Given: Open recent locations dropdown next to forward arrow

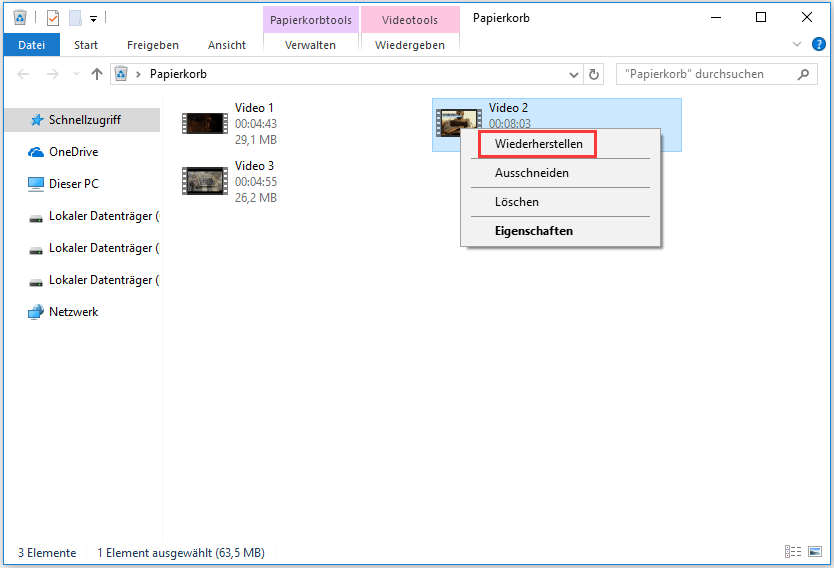Looking at the screenshot, I should coord(76,74).
